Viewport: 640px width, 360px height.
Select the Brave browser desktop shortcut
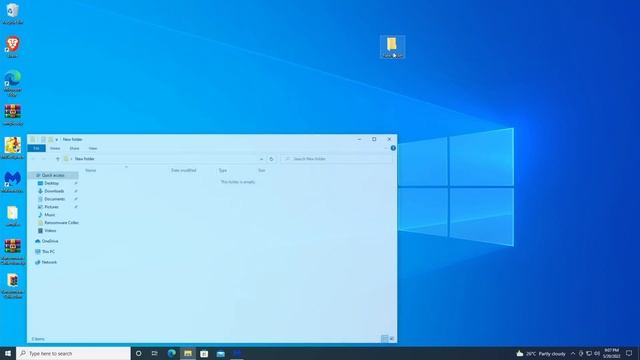12,47
